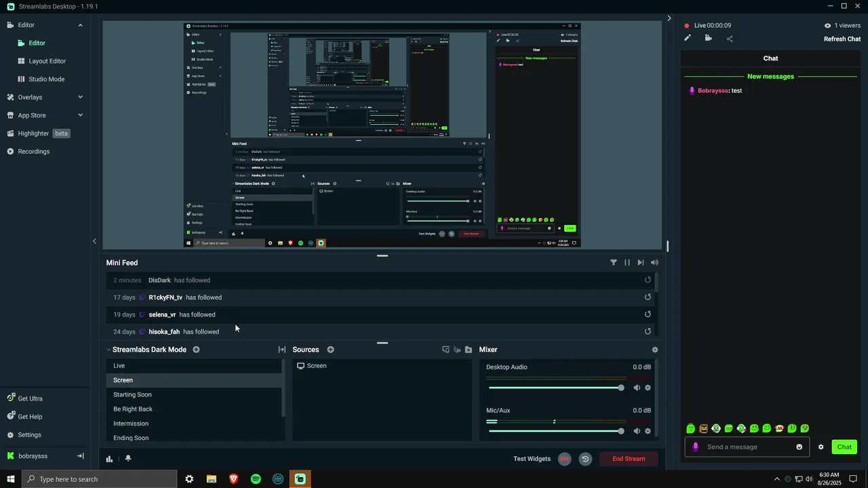Click the share stream icon
Screen dimensions: 868x488
click(730, 39)
